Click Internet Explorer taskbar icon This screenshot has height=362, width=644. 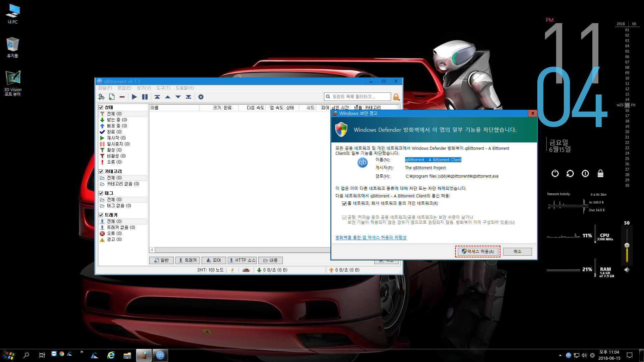[x=111, y=355]
